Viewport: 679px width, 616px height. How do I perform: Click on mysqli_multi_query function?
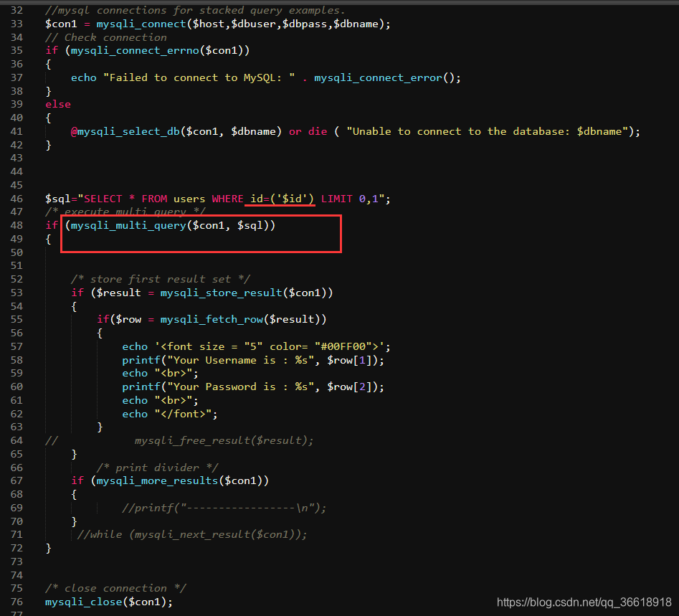(x=128, y=226)
